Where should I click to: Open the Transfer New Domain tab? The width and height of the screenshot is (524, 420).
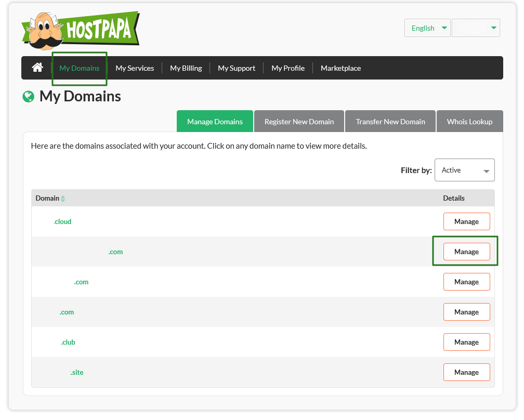(390, 121)
